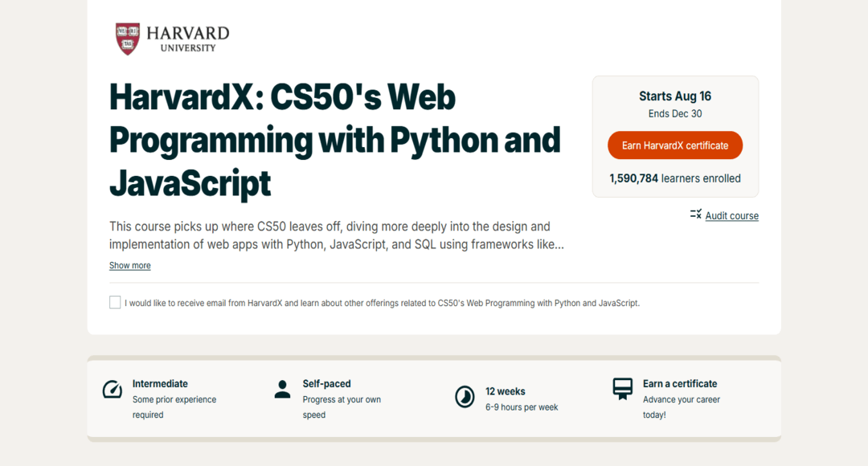Click the course description paragraph
Viewport: 868px width, 466px height.
pos(336,235)
